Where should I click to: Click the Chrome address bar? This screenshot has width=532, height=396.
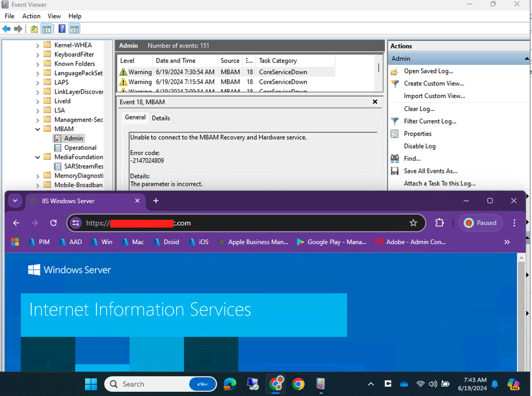click(247, 223)
